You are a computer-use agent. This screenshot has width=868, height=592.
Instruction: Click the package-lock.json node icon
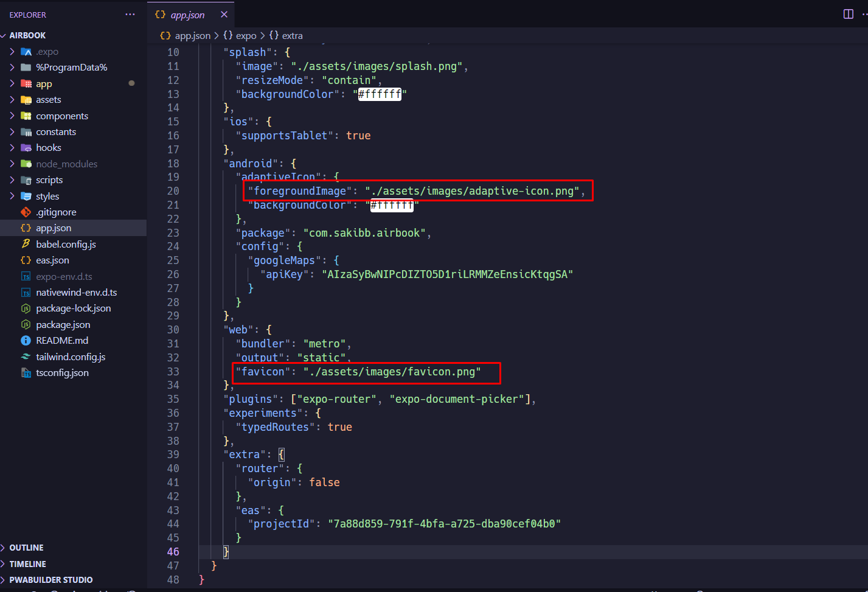point(26,308)
